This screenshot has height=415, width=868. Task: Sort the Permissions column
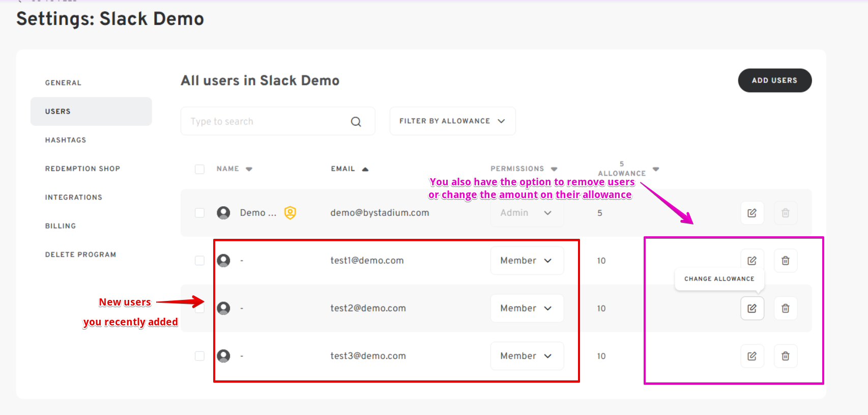coord(554,169)
